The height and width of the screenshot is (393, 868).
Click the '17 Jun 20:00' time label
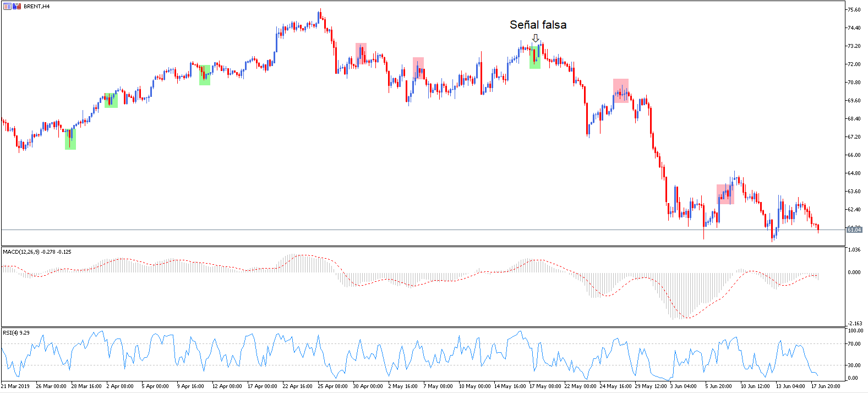click(x=826, y=386)
